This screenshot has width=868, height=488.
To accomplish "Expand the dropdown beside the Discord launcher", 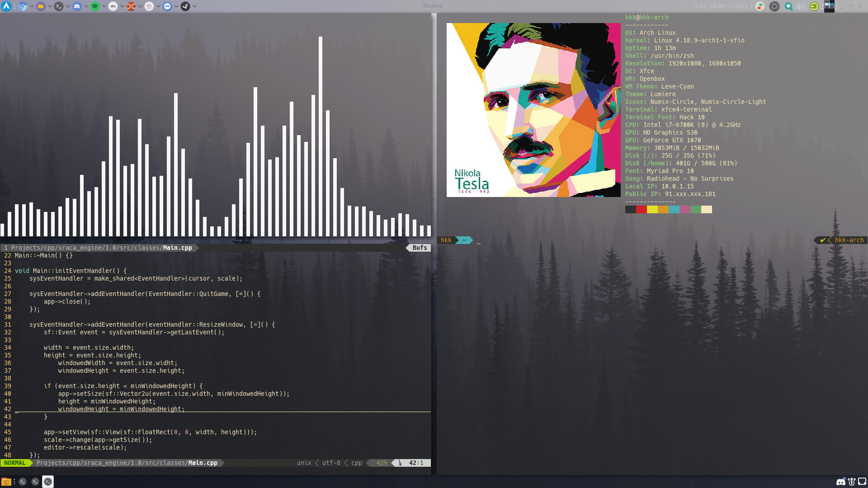I will pyautogui.click(x=86, y=6).
